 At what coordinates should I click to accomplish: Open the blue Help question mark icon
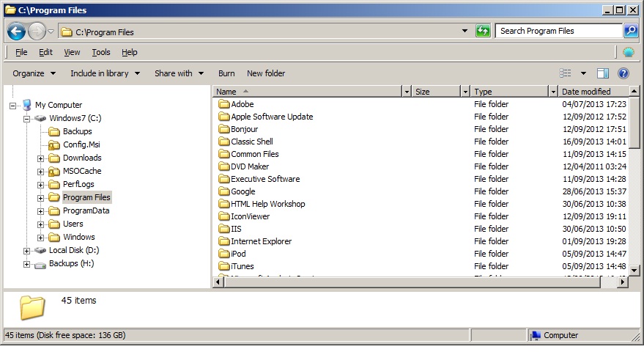[x=623, y=73]
